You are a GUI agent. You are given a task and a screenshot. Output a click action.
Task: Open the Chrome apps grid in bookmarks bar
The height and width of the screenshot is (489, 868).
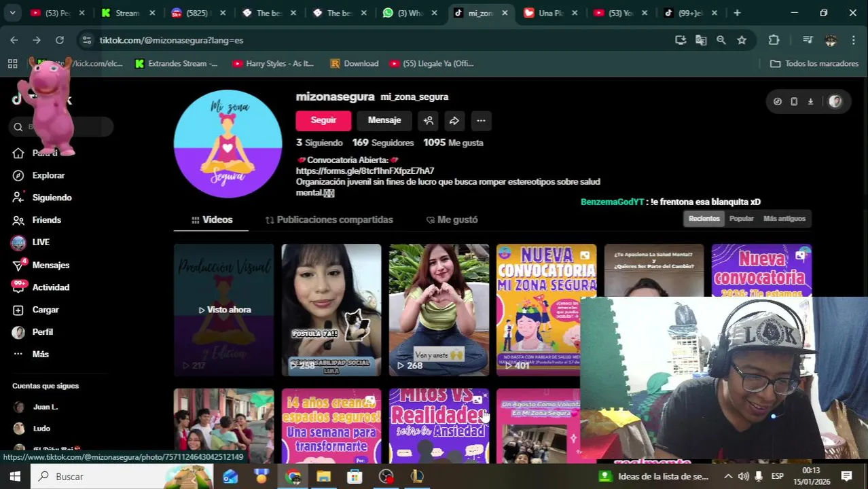12,63
